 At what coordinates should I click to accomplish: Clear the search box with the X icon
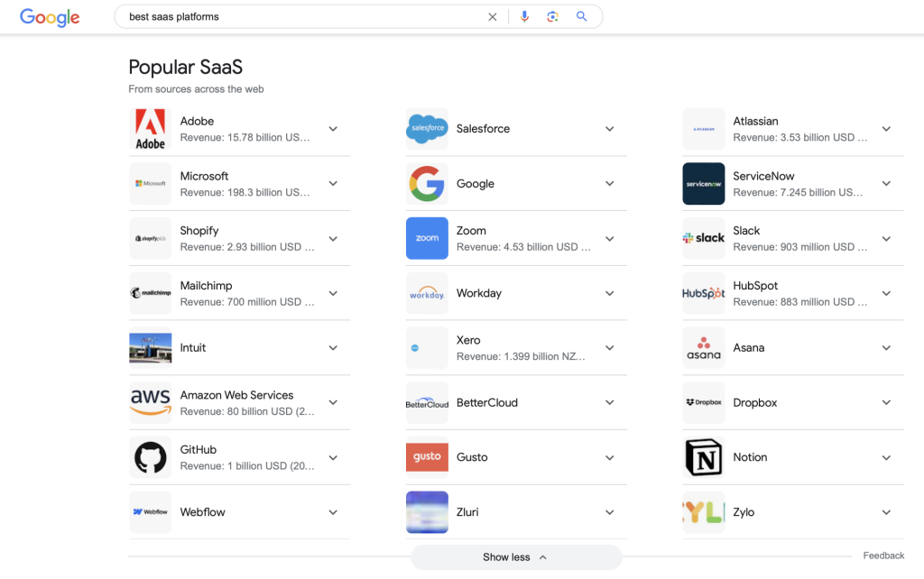[x=493, y=17]
